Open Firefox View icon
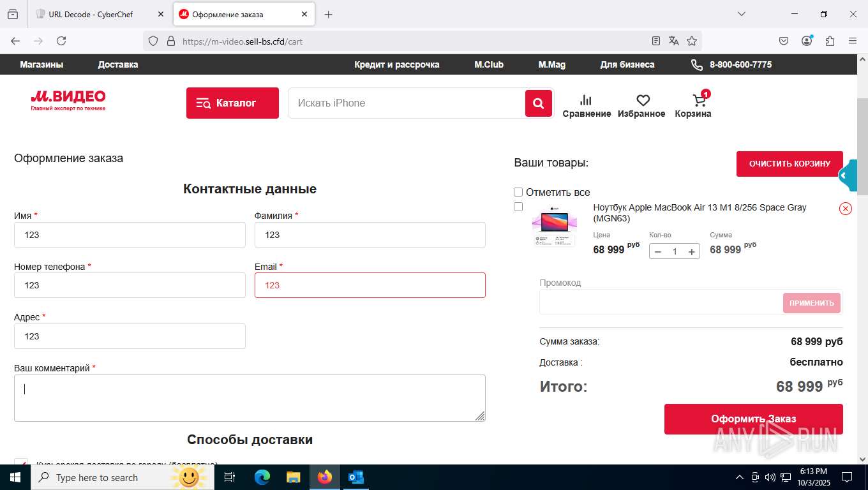Image resolution: width=868 pixels, height=490 pixels. (x=13, y=14)
